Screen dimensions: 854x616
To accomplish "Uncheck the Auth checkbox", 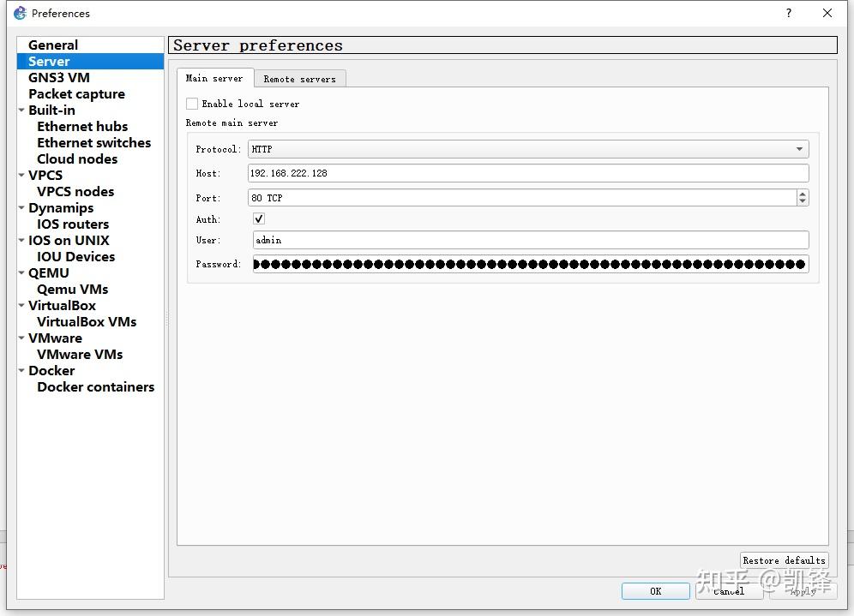I will pyautogui.click(x=259, y=218).
